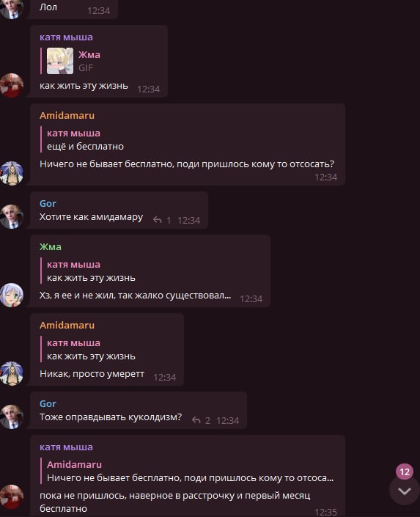Screen dimensions: 420x517
Task: Click the unread counter badge showing 12
Action: coord(405,472)
